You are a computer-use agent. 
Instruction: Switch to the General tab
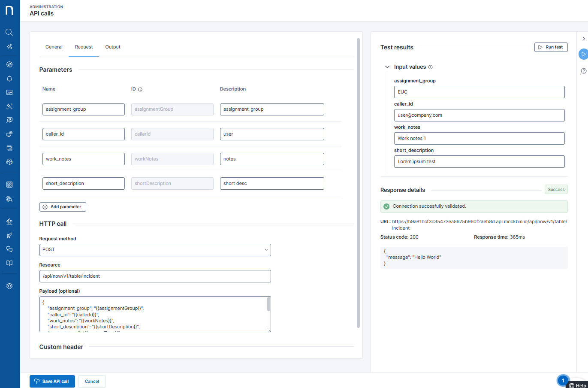pos(54,47)
